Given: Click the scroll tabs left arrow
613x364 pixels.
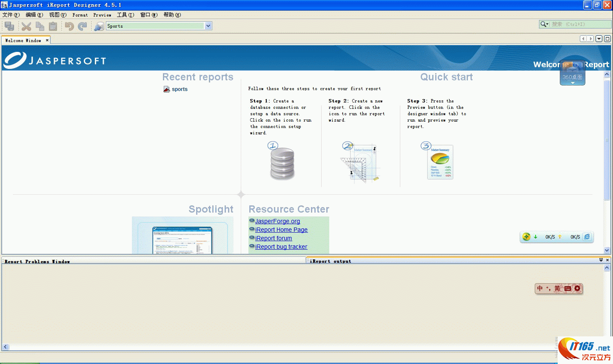Looking at the screenshot, I should [x=583, y=39].
